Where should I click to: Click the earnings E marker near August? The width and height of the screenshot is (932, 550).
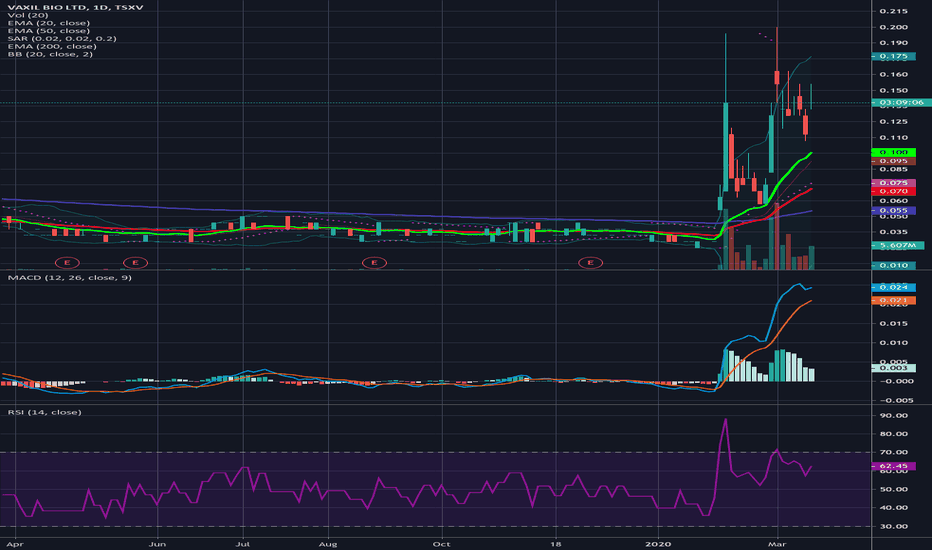(374, 262)
